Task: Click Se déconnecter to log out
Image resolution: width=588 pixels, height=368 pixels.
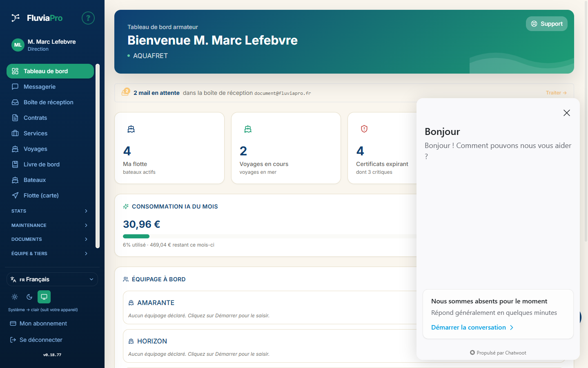Action: (x=36, y=340)
